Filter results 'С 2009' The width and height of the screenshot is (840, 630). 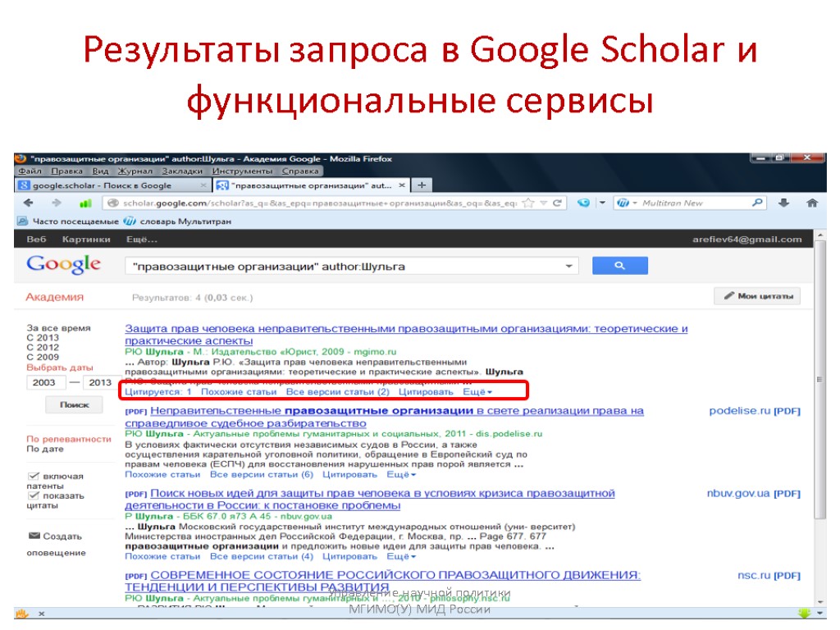43,357
